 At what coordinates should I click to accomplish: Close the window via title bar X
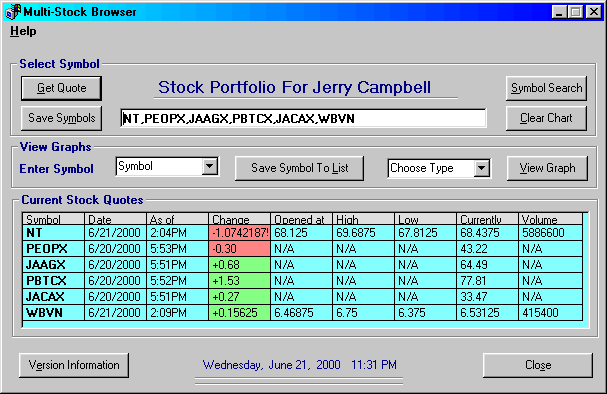(x=593, y=12)
